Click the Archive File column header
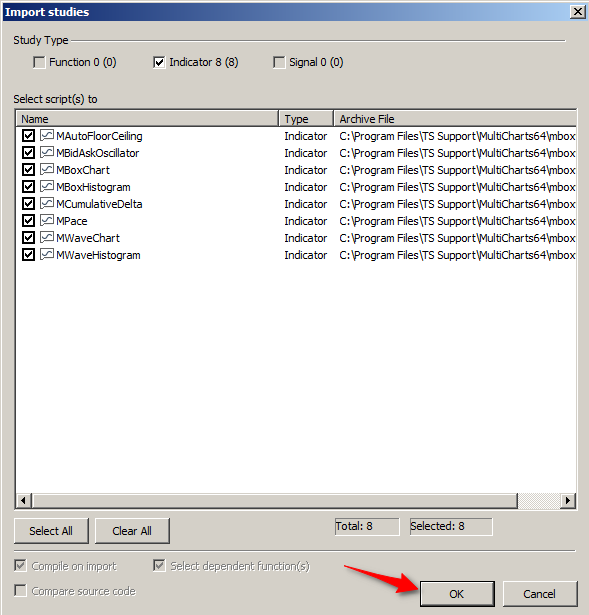 pyautogui.click(x=455, y=118)
